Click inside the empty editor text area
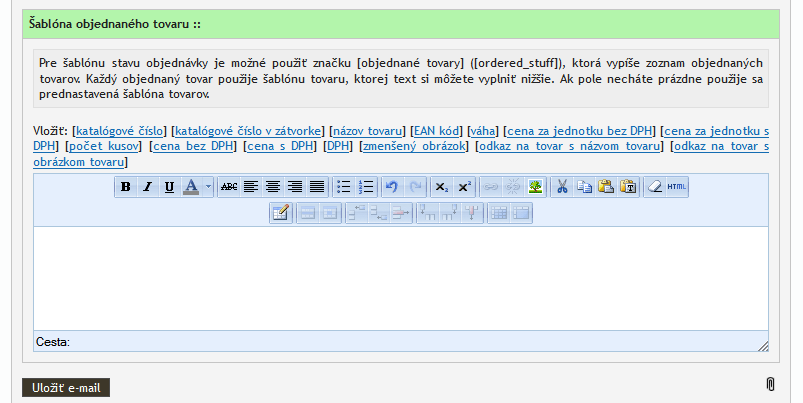Screen dimensions: 803x403 (x=400, y=280)
